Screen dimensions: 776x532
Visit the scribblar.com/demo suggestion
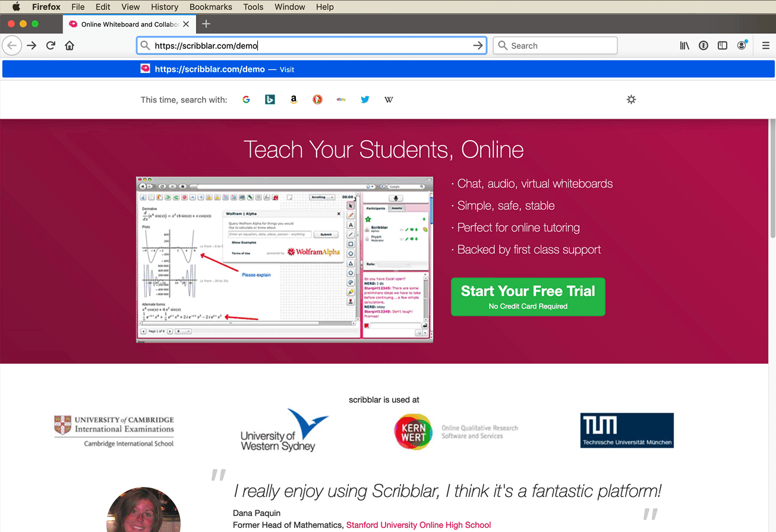388,69
